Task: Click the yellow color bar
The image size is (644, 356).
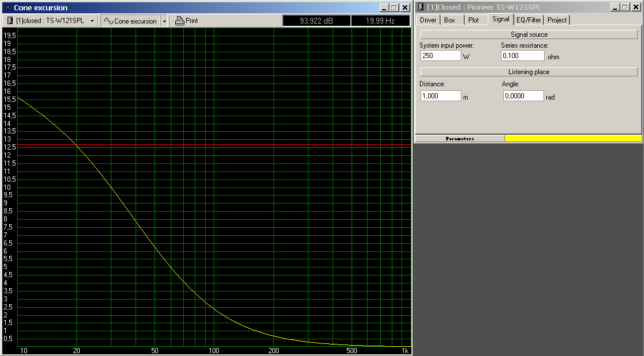Action: click(x=573, y=139)
